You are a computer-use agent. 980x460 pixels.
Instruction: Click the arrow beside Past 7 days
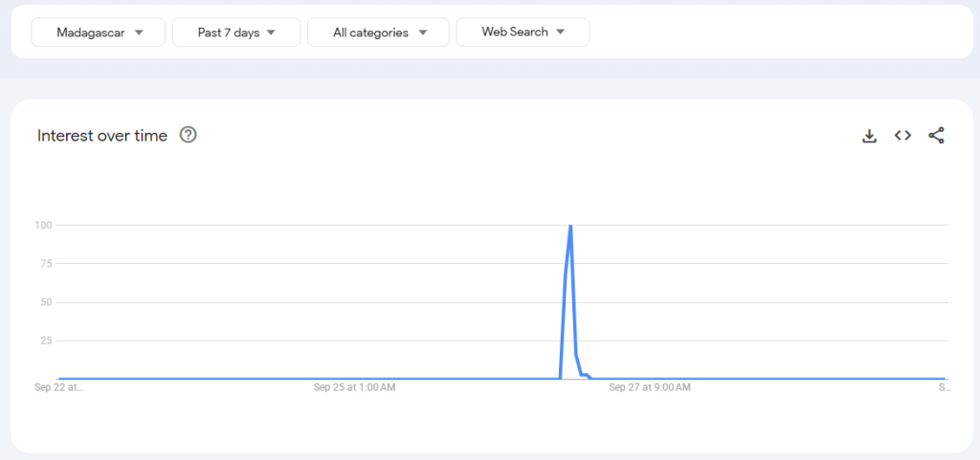[271, 33]
